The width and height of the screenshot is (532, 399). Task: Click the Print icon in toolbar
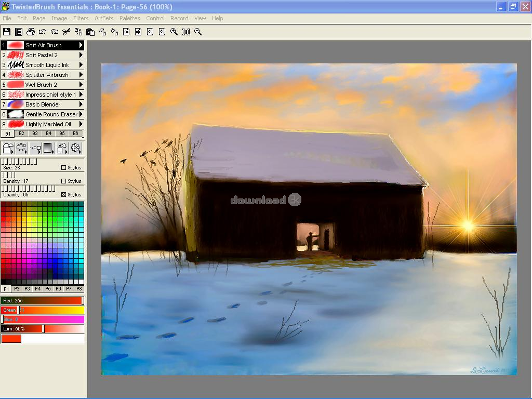pyautogui.click(x=31, y=32)
